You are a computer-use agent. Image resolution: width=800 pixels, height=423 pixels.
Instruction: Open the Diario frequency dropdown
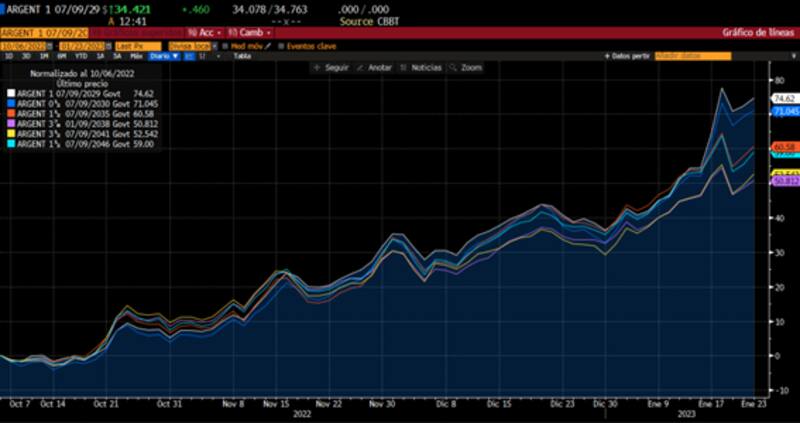click(159, 57)
